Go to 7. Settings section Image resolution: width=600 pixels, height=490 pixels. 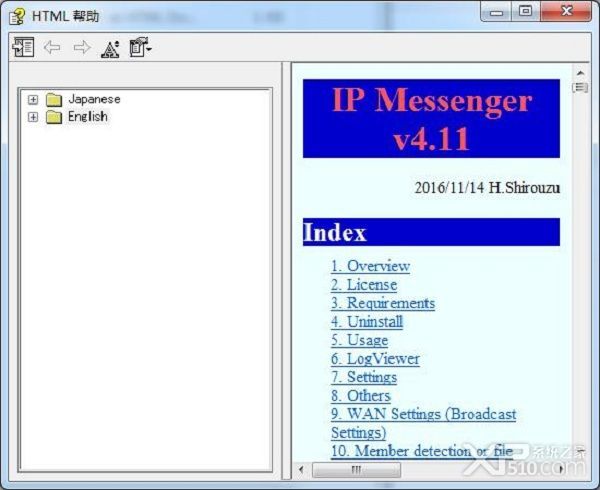tap(364, 377)
